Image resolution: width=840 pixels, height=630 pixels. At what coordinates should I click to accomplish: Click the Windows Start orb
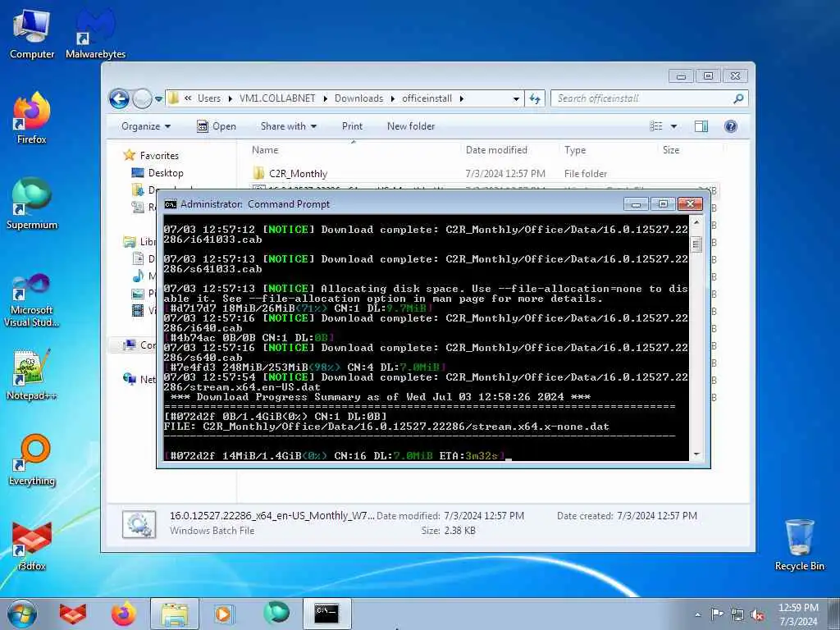click(22, 614)
